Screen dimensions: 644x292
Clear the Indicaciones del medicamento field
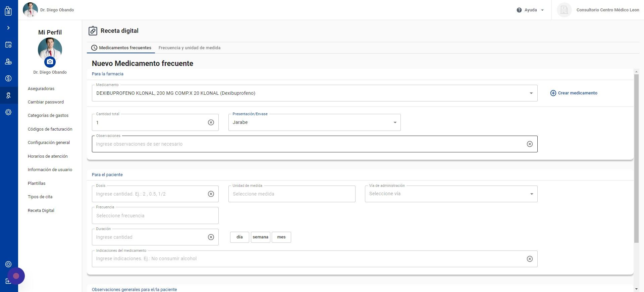point(530,259)
